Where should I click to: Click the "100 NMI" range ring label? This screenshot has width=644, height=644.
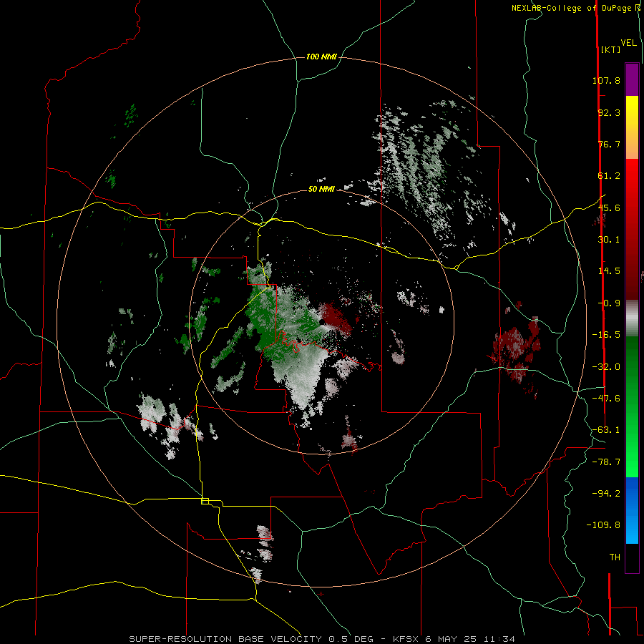click(x=321, y=57)
